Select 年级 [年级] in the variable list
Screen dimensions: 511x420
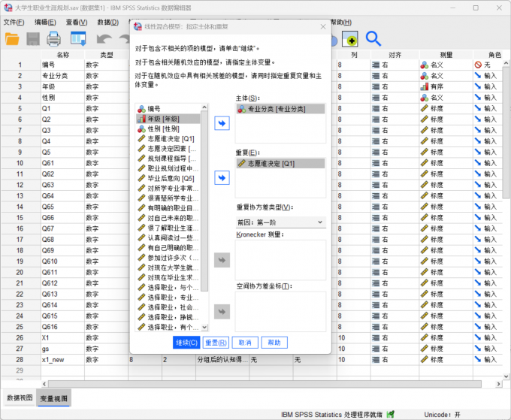coord(164,119)
